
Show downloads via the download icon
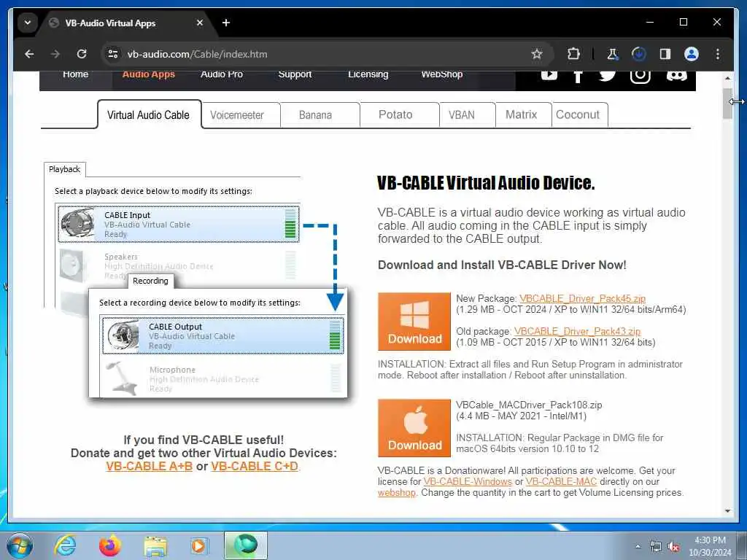point(638,54)
